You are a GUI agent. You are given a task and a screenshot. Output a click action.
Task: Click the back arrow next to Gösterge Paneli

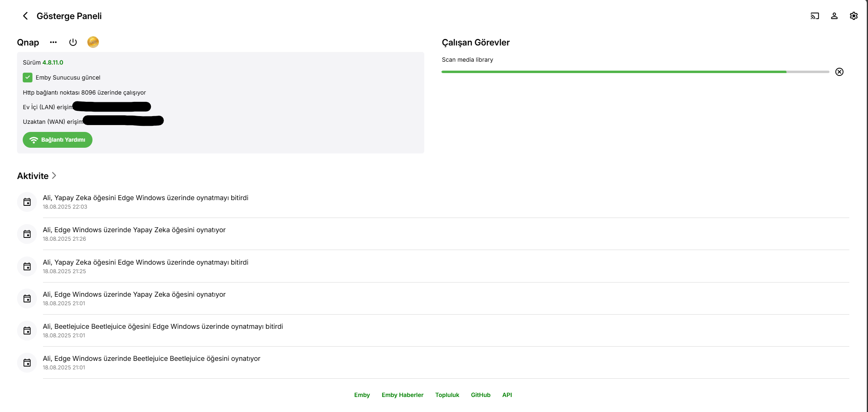tap(26, 16)
